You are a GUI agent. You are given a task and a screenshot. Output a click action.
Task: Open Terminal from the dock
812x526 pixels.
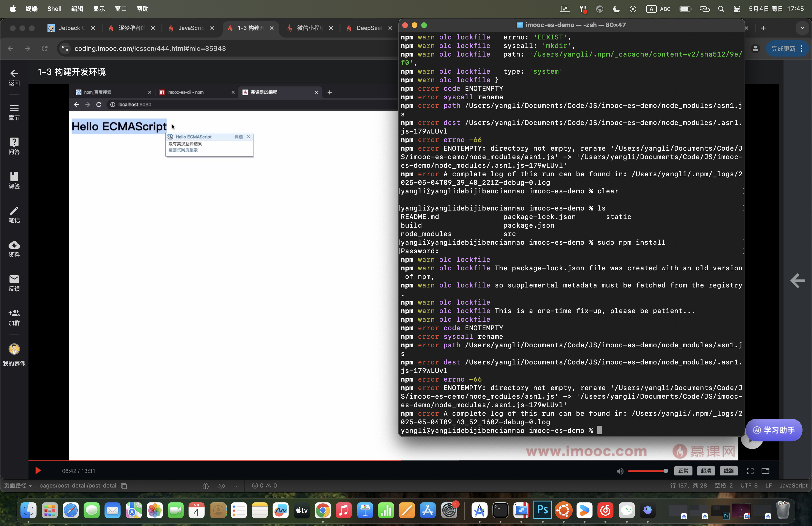(x=500, y=510)
